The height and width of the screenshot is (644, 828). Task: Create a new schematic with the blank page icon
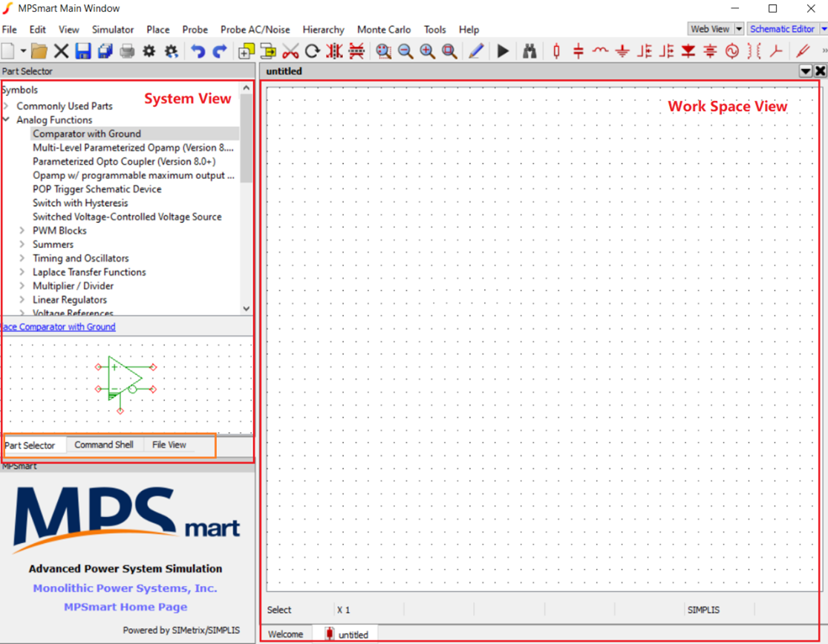(8, 51)
